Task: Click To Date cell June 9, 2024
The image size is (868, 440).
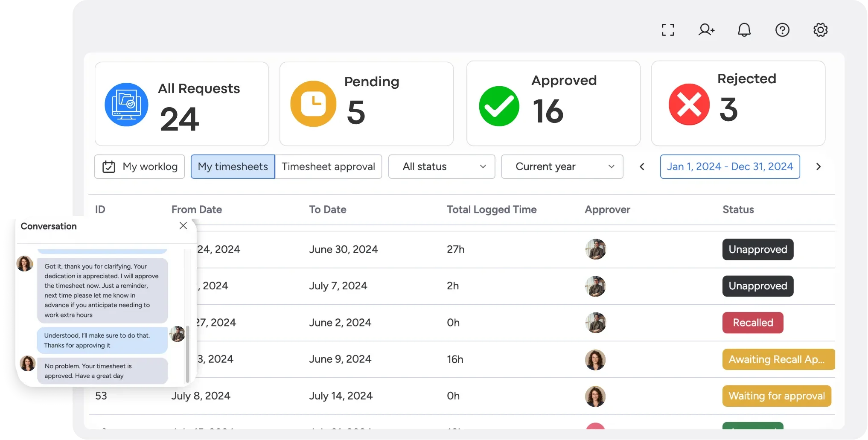Action: (x=340, y=359)
